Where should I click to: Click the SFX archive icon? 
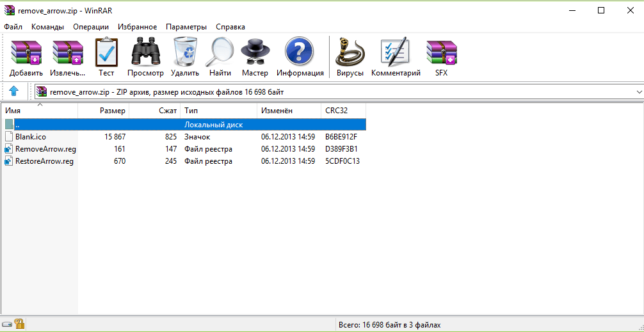[x=442, y=52]
